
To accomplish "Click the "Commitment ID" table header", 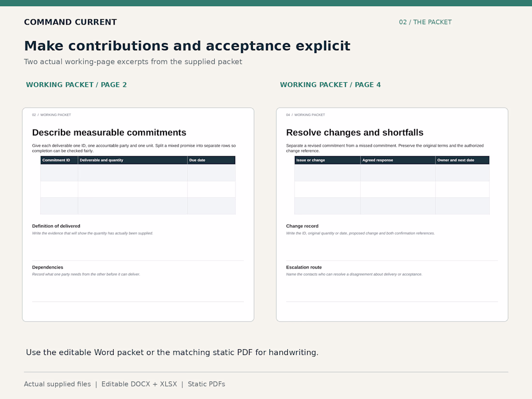I will coord(59,160).
